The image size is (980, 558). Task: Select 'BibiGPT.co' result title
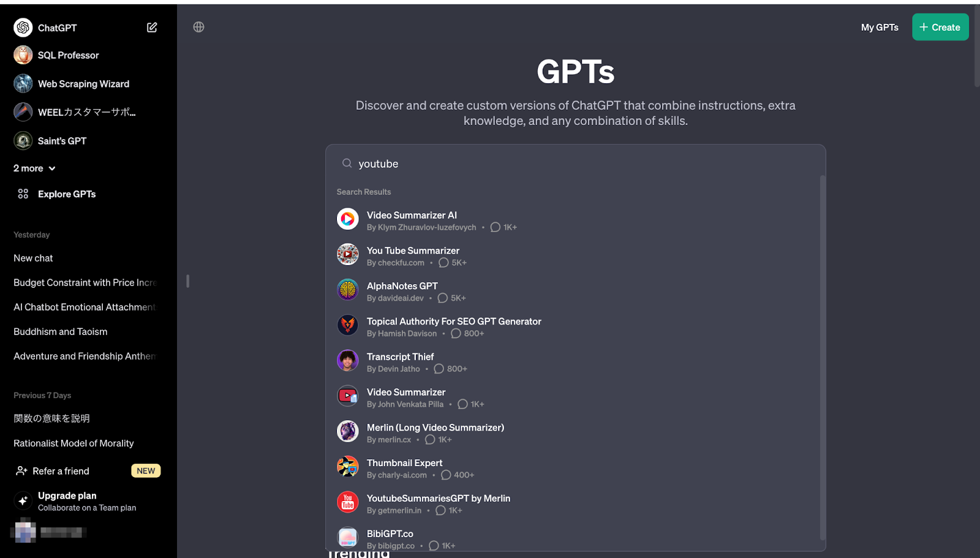point(390,534)
